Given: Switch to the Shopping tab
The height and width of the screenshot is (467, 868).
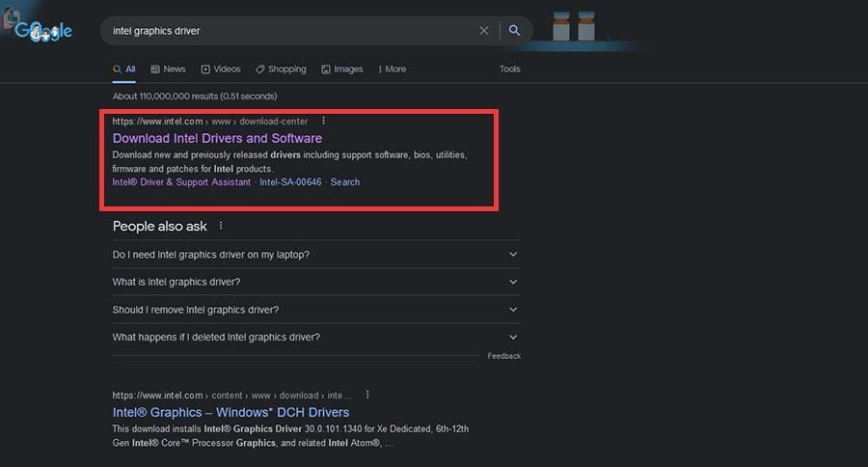Looking at the screenshot, I should pos(281,69).
